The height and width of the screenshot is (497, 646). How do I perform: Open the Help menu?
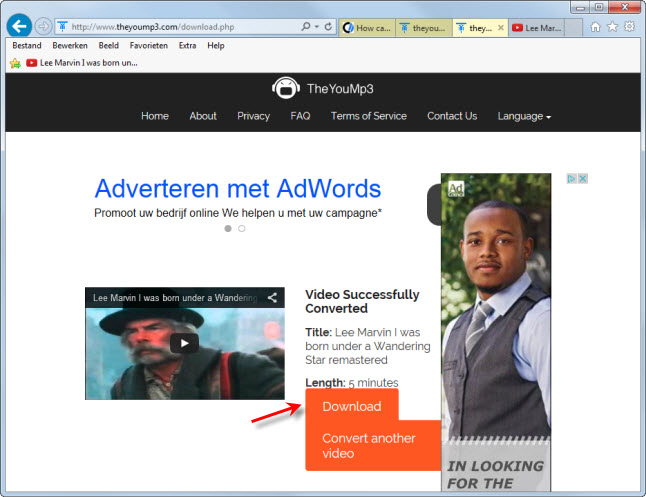215,45
